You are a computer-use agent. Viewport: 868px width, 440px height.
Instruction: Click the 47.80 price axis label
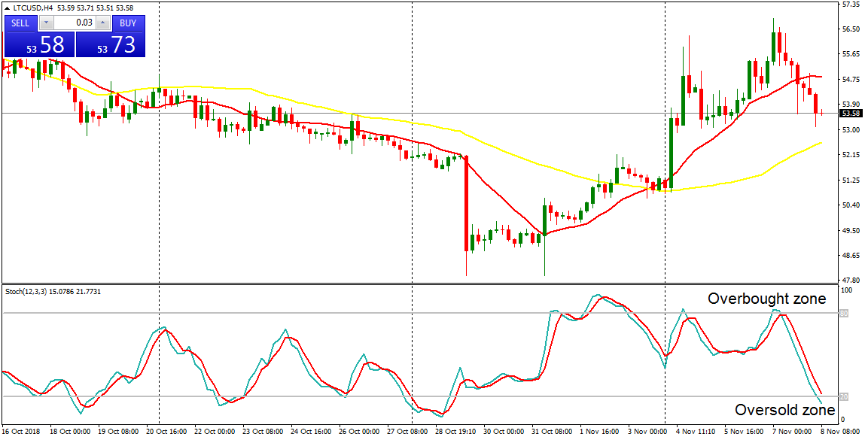pyautogui.click(x=850, y=281)
